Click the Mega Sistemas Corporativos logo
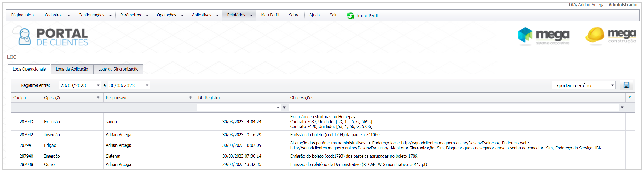Image resolution: width=644 pixels, height=172 pixels. pyautogui.click(x=544, y=36)
